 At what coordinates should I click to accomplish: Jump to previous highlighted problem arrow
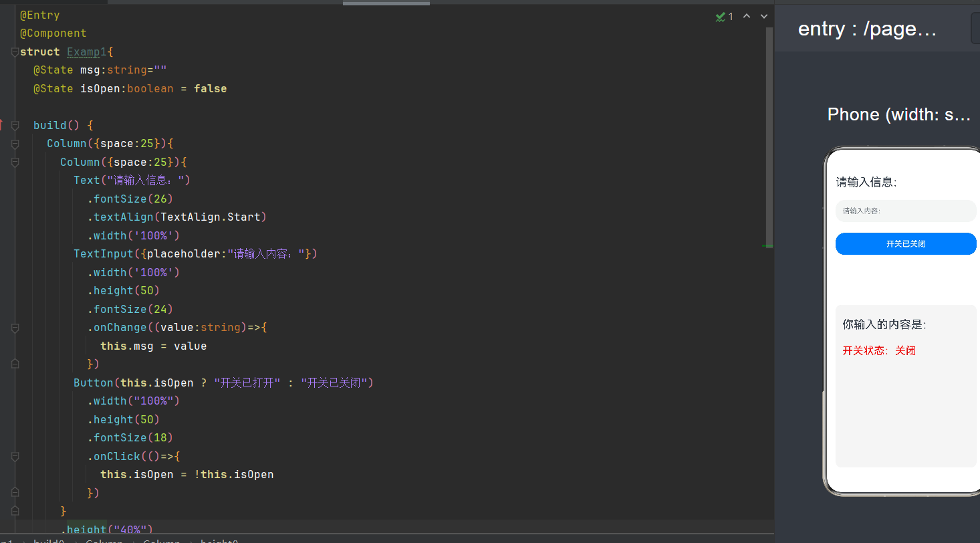[747, 16]
